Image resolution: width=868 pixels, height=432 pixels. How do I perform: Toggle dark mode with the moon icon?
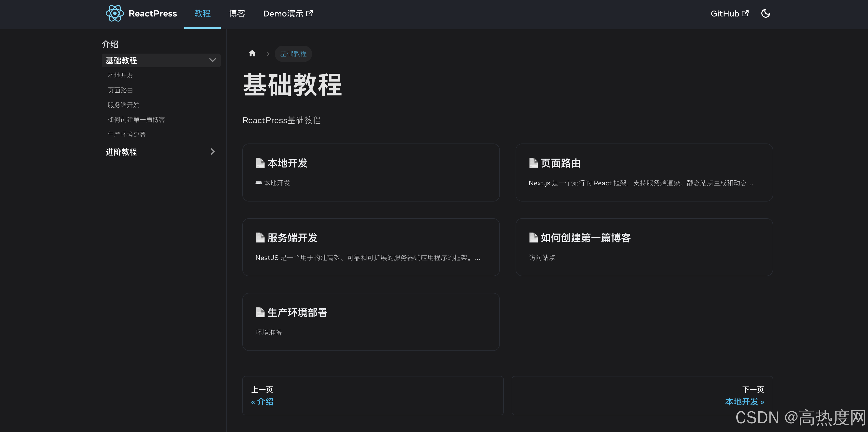pyautogui.click(x=766, y=14)
